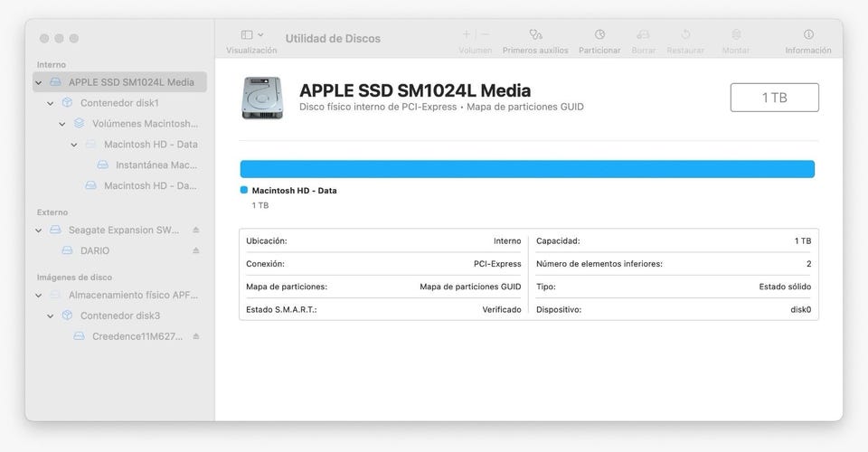This screenshot has height=452, width=868.
Task: Select the Seagate Expansion SW drive row
Action: (119, 230)
